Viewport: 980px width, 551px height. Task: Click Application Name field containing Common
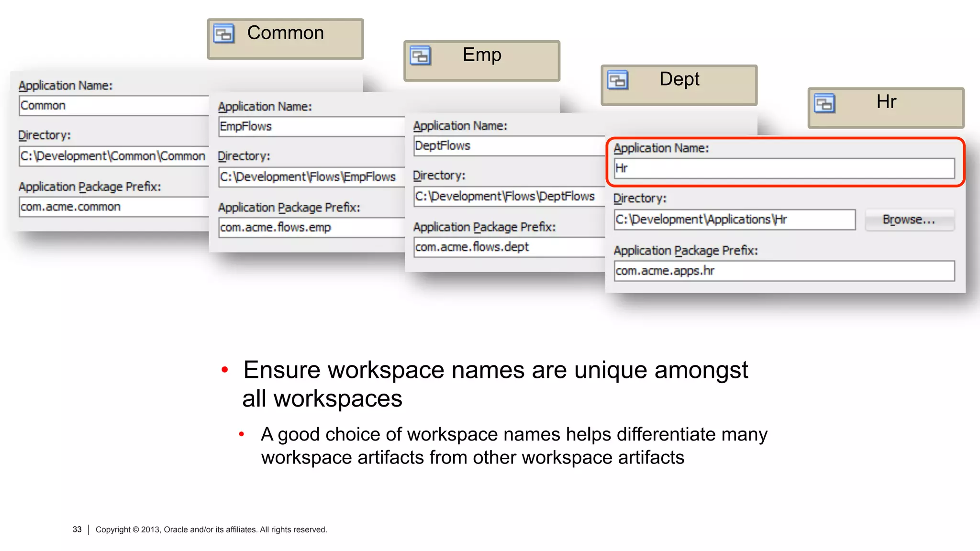point(114,106)
